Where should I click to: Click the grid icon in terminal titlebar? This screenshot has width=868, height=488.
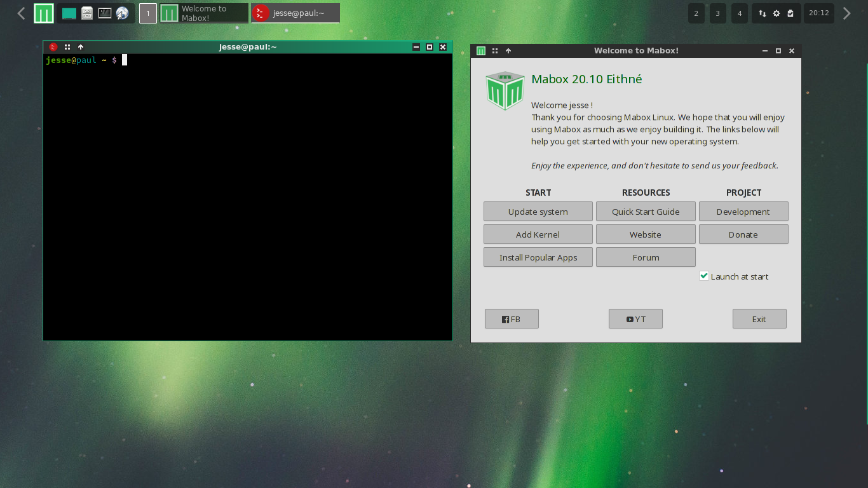point(67,47)
